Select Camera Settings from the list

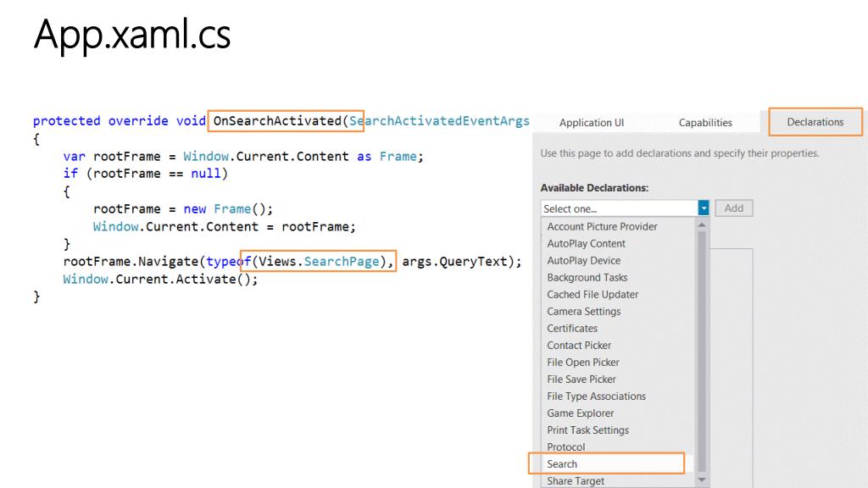tap(583, 311)
